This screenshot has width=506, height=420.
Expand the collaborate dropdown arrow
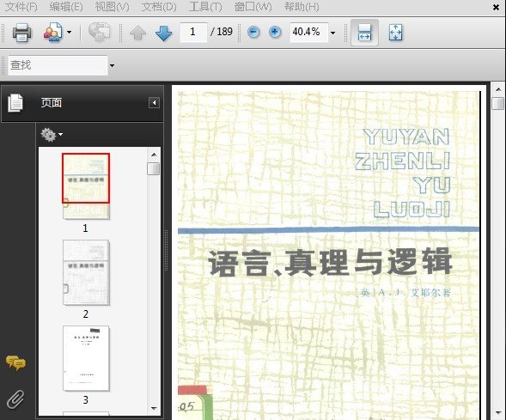click(69, 33)
